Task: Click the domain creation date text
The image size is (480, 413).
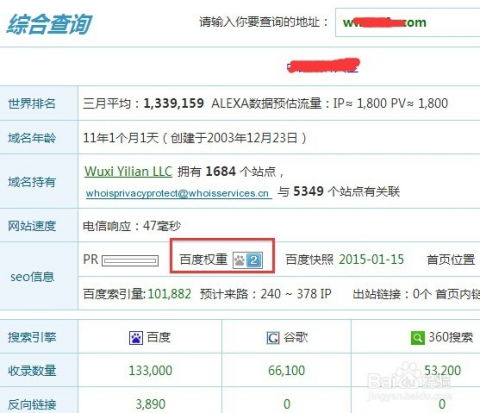Action: [x=235, y=138]
